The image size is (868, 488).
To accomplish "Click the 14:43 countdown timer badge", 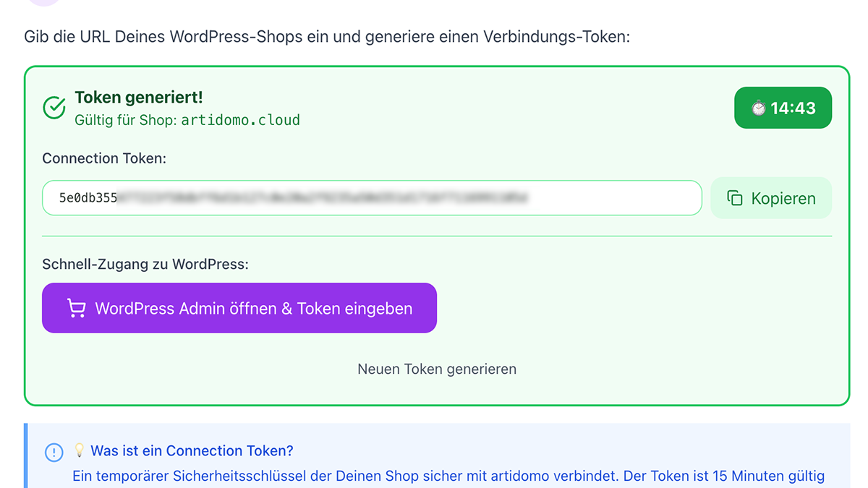I will pyautogui.click(x=783, y=107).
